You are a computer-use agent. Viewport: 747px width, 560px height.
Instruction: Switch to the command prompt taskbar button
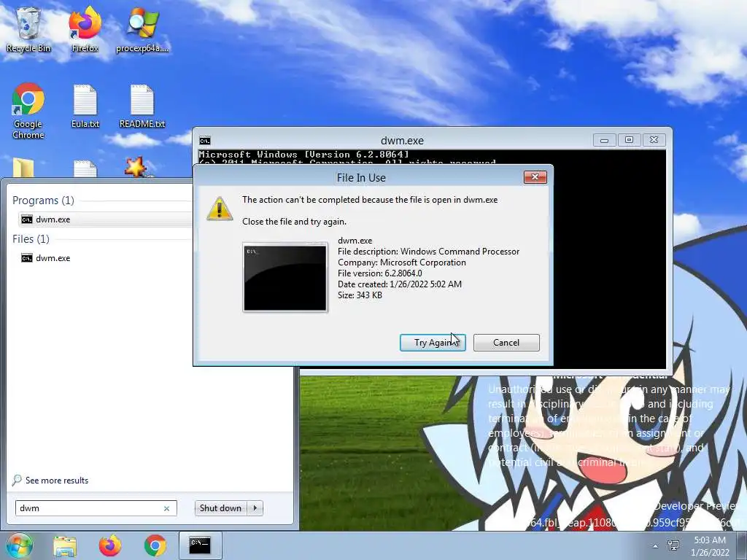tap(200, 545)
